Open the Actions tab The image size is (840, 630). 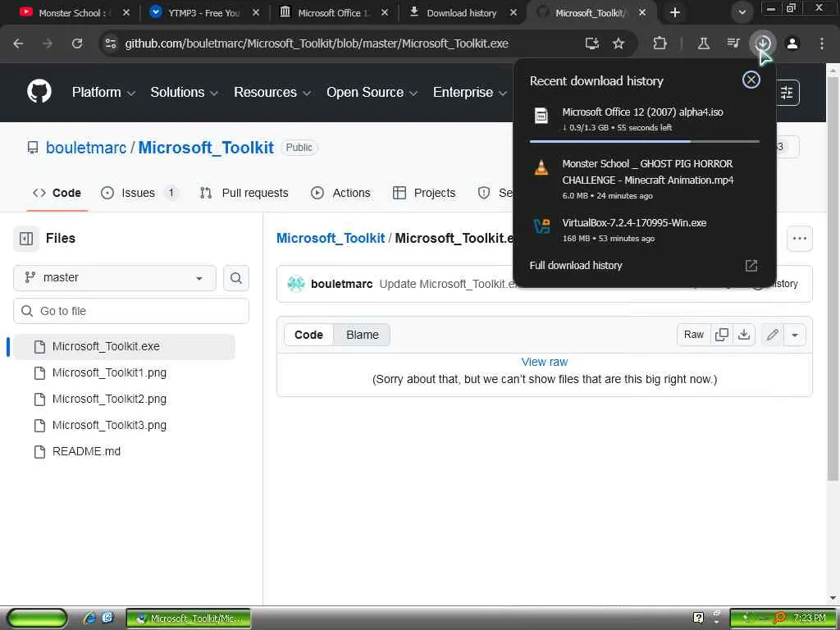click(340, 193)
